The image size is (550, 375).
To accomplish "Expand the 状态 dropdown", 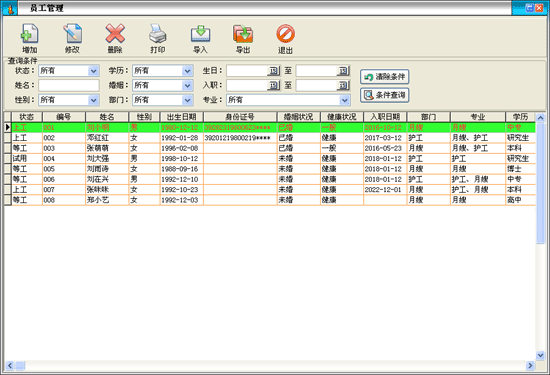I will (93, 71).
